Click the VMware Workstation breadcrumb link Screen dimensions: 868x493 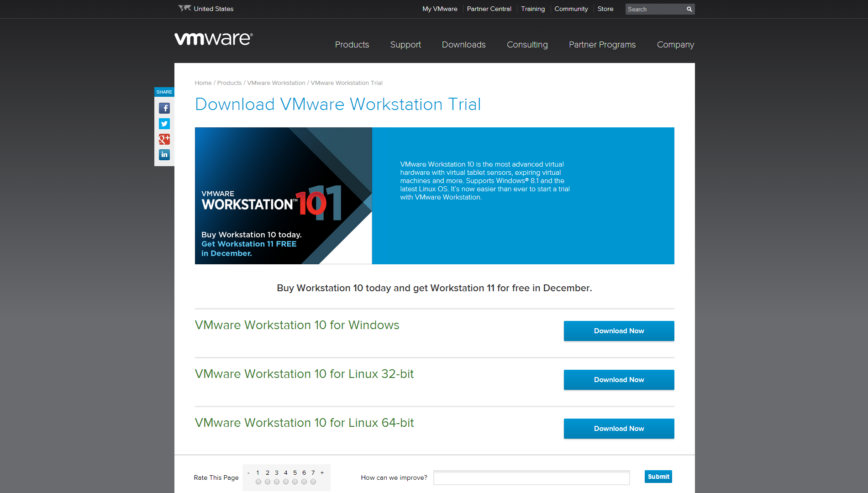pos(276,83)
